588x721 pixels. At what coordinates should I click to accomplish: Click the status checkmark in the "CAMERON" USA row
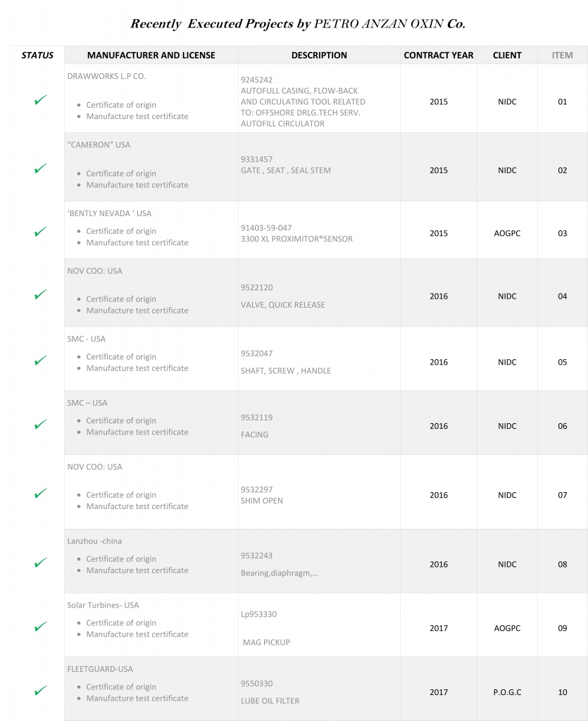point(40,169)
